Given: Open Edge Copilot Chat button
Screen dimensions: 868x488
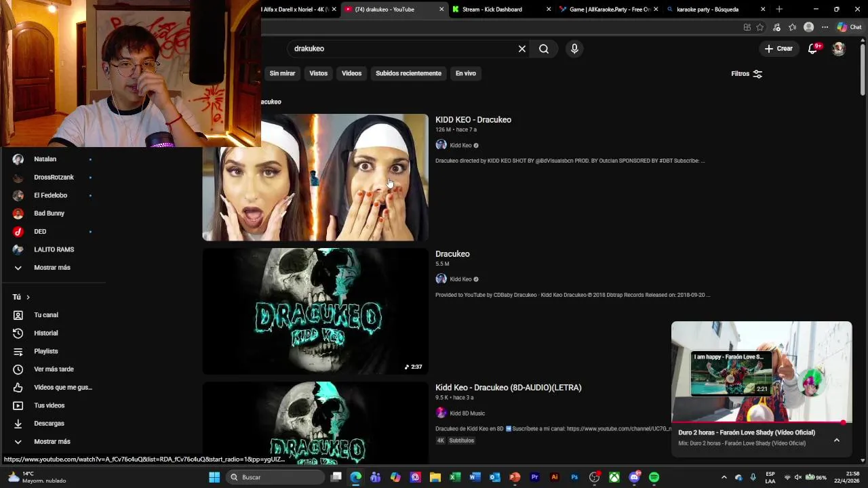Looking at the screenshot, I should (849, 27).
